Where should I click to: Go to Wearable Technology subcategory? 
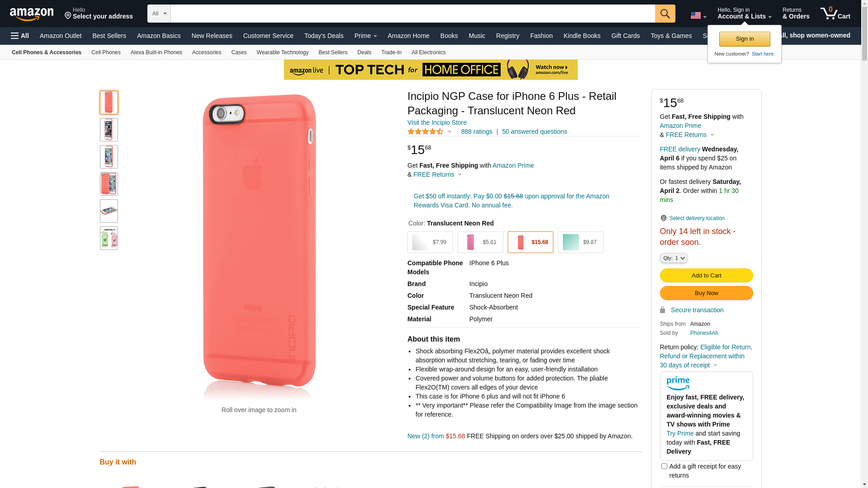click(x=283, y=52)
